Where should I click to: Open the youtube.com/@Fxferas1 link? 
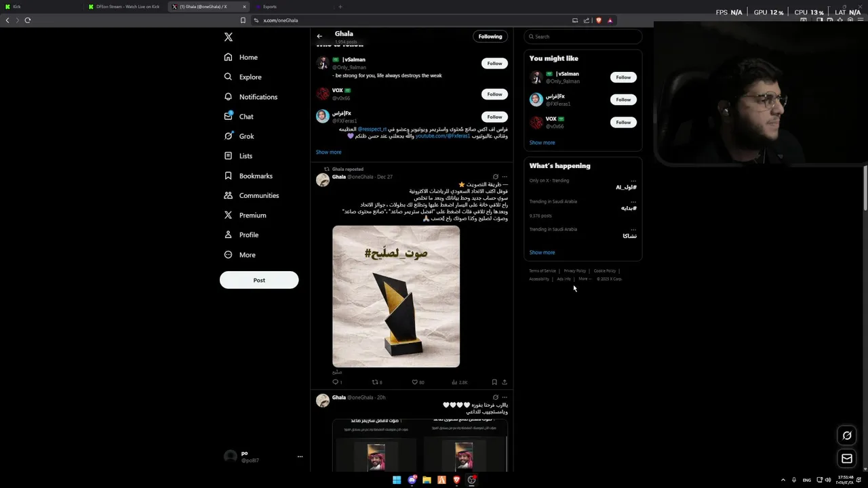(x=443, y=136)
